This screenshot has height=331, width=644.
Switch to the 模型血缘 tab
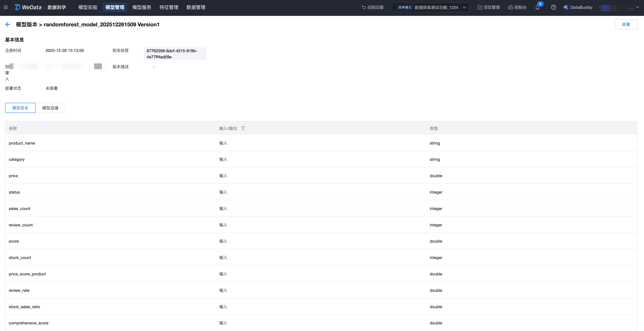coord(50,108)
